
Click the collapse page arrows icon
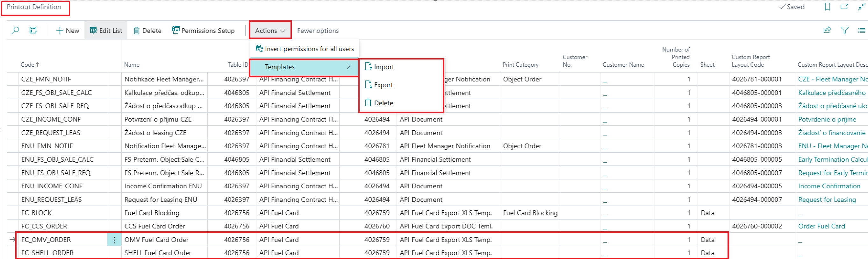click(862, 7)
